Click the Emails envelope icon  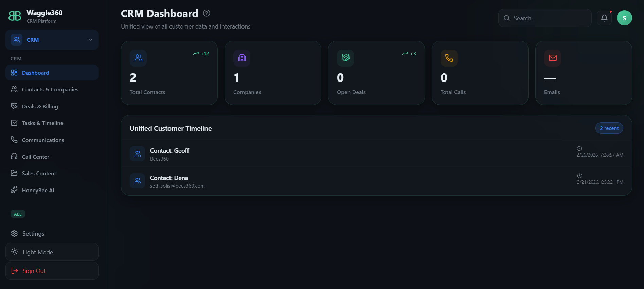(553, 58)
